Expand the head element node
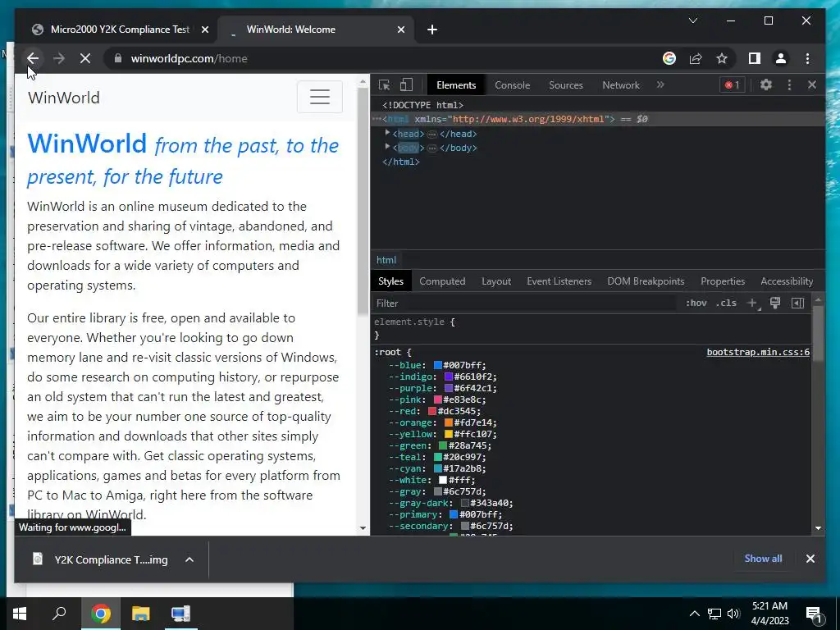The image size is (840, 630). pos(387,133)
